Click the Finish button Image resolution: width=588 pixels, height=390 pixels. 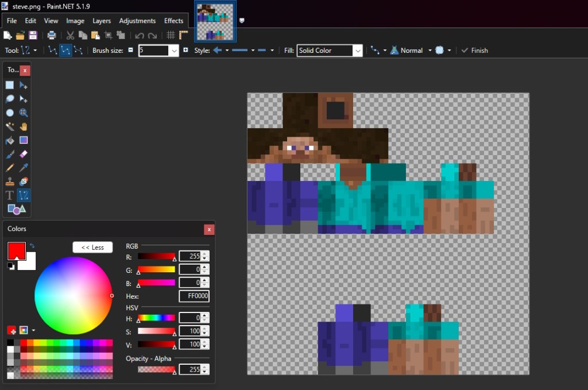(x=474, y=51)
